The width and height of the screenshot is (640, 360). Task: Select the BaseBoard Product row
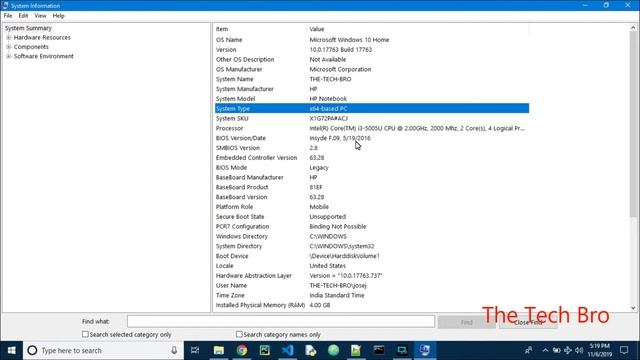(372, 187)
